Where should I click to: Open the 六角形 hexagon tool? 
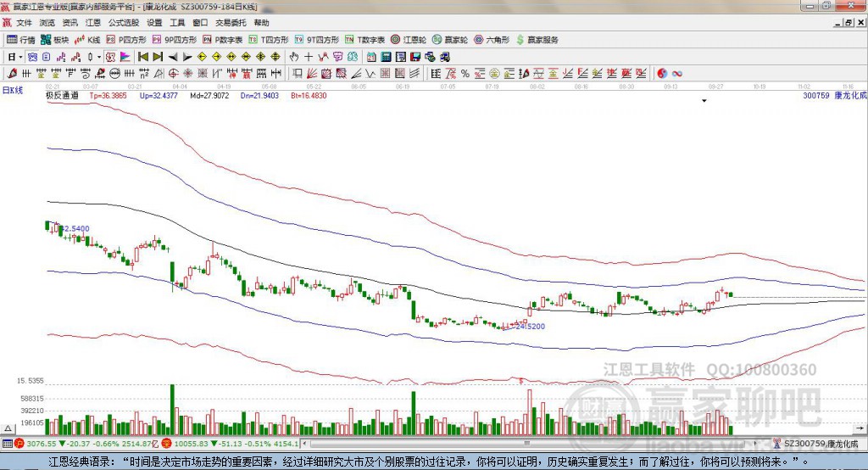492,40
